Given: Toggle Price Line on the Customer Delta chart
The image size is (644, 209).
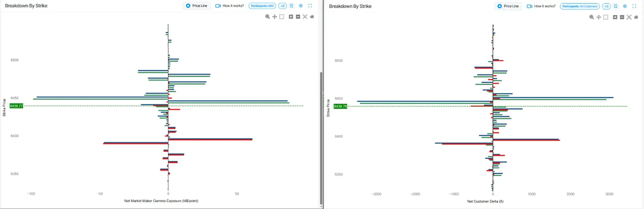Looking at the screenshot, I should (508, 6).
